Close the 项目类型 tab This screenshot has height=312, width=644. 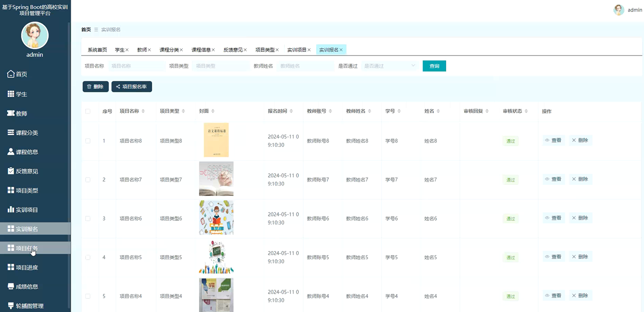(277, 50)
